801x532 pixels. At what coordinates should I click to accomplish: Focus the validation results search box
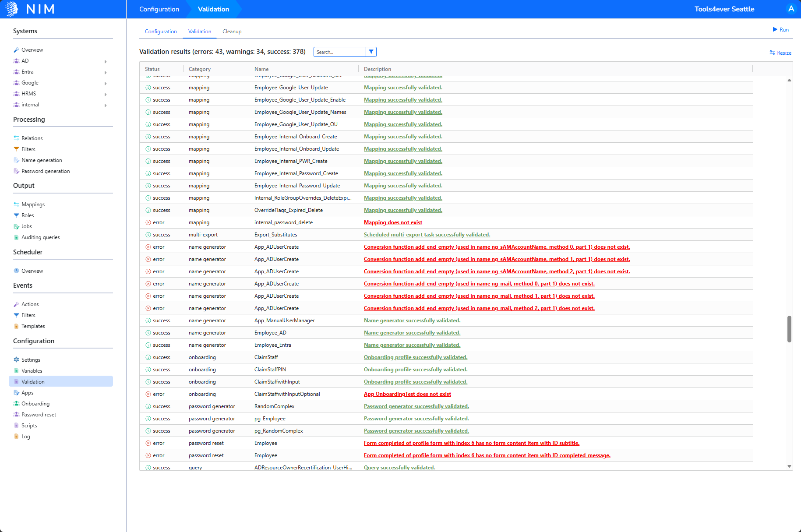tap(340, 52)
